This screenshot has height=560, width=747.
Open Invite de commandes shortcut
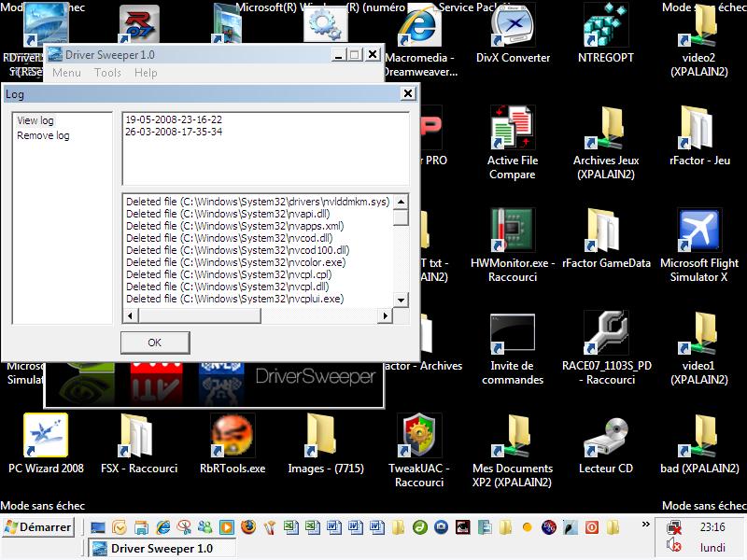[513, 348]
